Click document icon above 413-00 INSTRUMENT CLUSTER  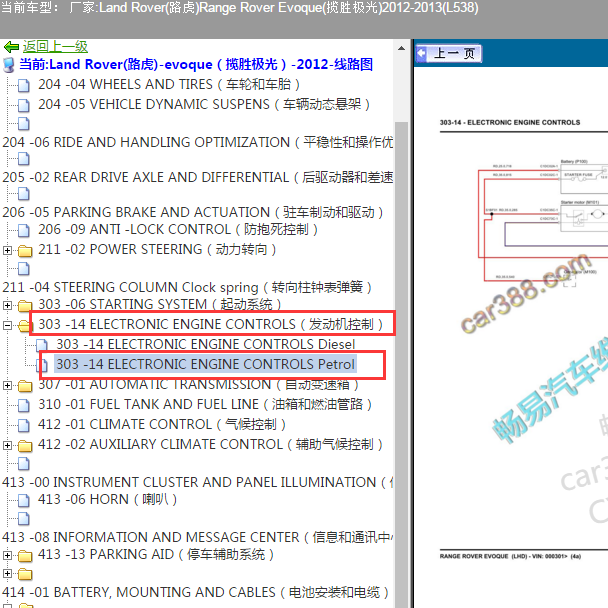tap(24, 463)
